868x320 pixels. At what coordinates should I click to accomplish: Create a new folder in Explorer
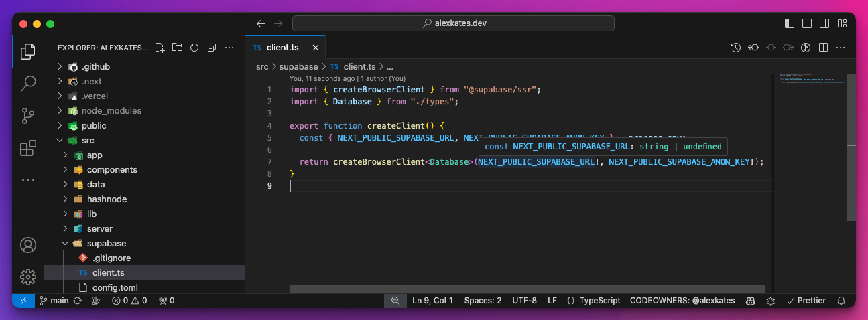coord(177,48)
